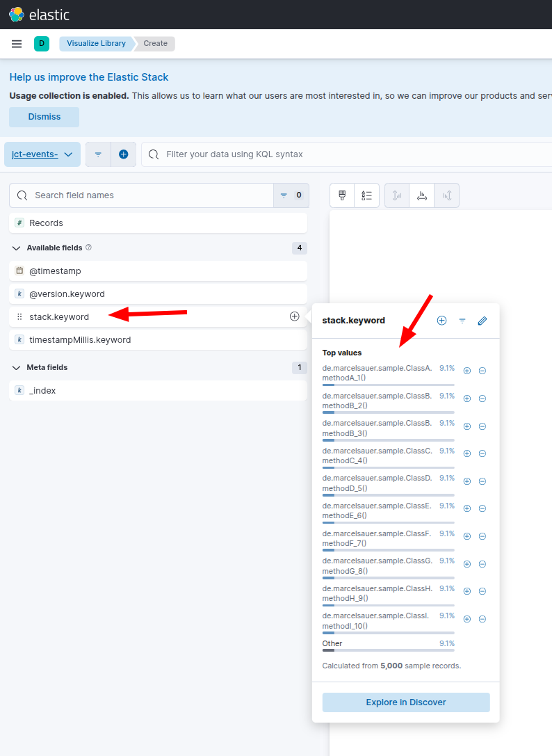552x756 pixels.
Task: Filter for ClassB.methodB_3() value
Action: 467,426
